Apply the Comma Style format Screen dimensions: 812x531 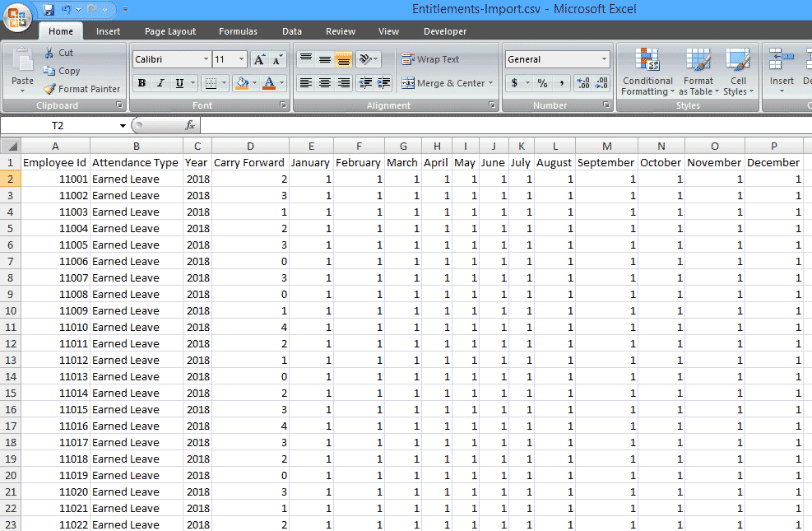point(563,83)
